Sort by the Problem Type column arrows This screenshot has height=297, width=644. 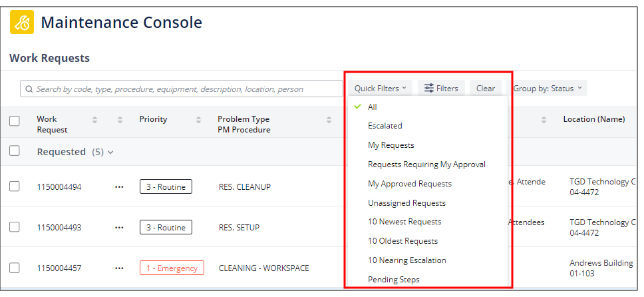[x=329, y=120]
